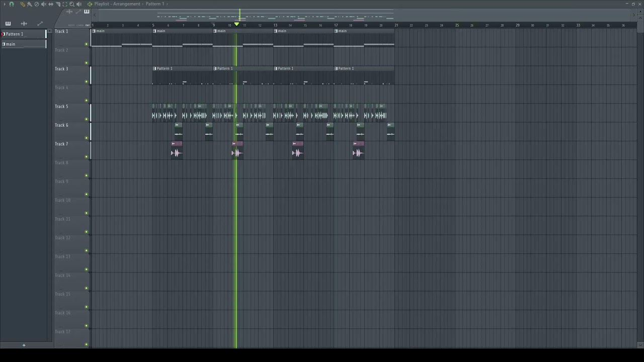This screenshot has height=362, width=644.
Task: Click the playhead marker on the timeline ruler
Action: pos(236,24)
